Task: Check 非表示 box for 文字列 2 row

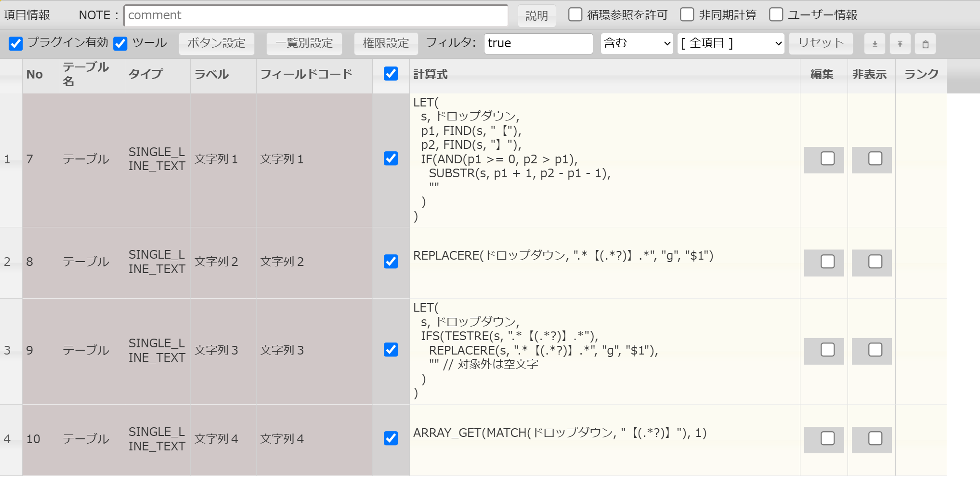Action: pyautogui.click(x=875, y=262)
